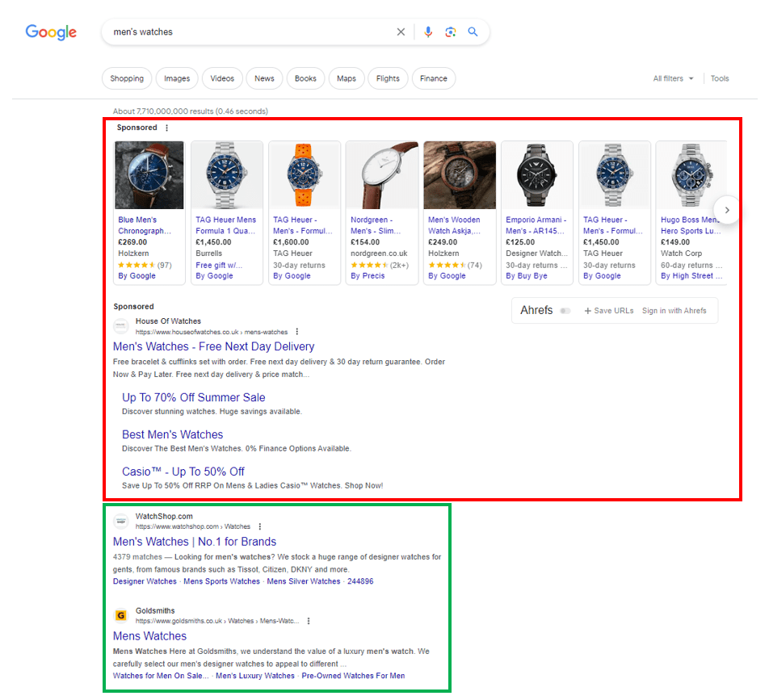Click the By High Street link on Hugo Boss card
The width and height of the screenshot is (769, 700).
691,276
